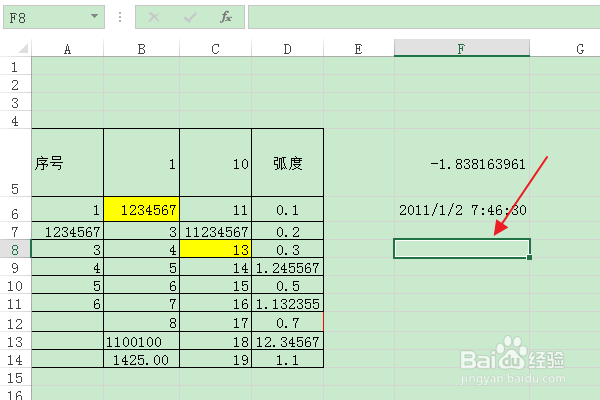Select column F header
Screen dimensions: 600x400
(x=462, y=48)
